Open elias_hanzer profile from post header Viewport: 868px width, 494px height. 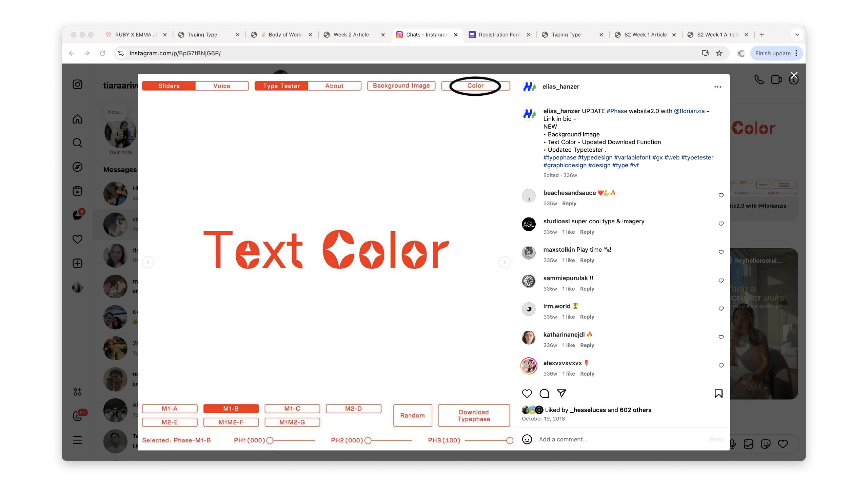pyautogui.click(x=561, y=87)
